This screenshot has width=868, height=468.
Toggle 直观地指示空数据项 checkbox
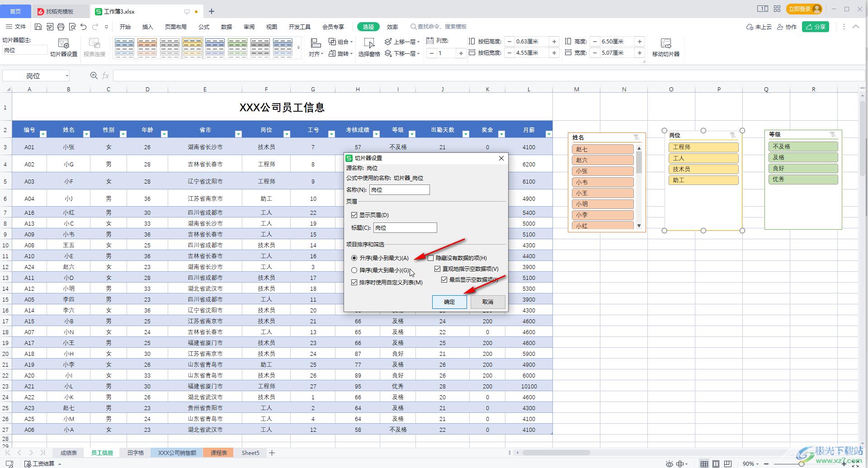[x=437, y=269]
